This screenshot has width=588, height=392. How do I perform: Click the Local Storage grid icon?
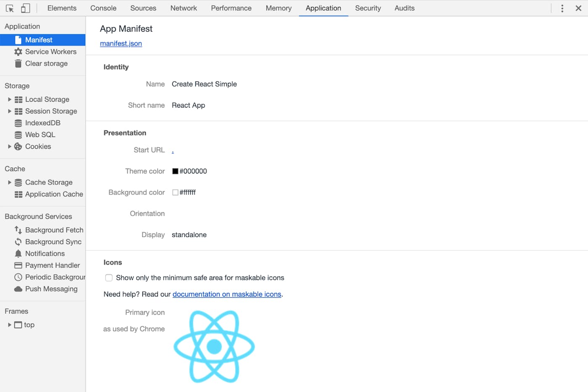coord(18,100)
